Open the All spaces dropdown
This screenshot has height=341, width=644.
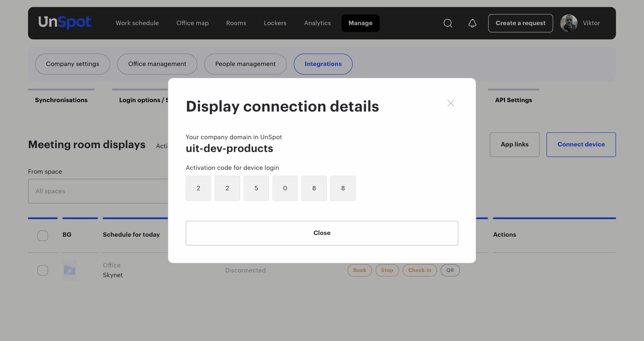pos(99,191)
